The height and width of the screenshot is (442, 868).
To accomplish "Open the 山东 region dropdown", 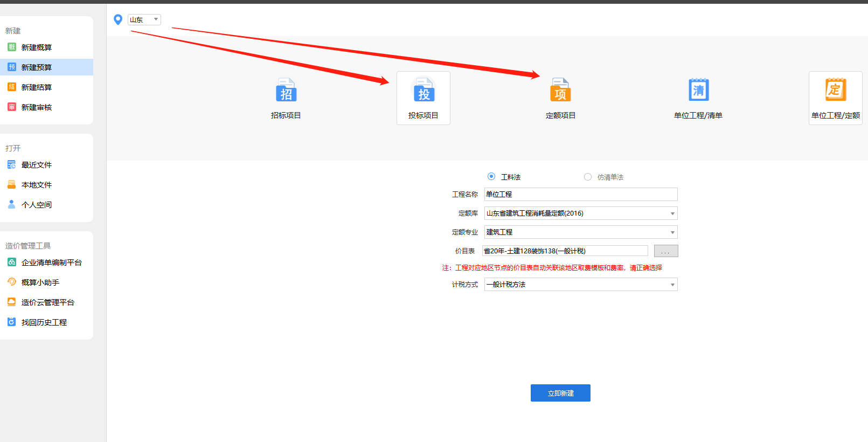I will [144, 19].
